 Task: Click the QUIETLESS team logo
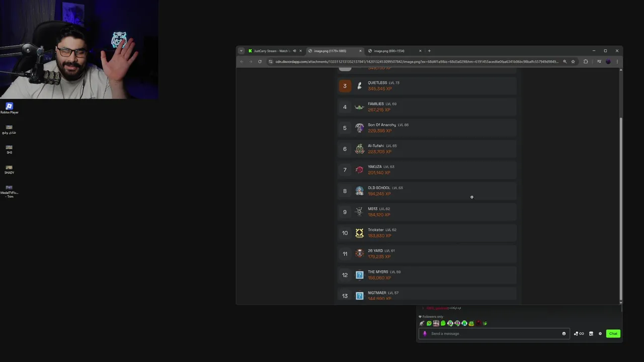point(359,86)
